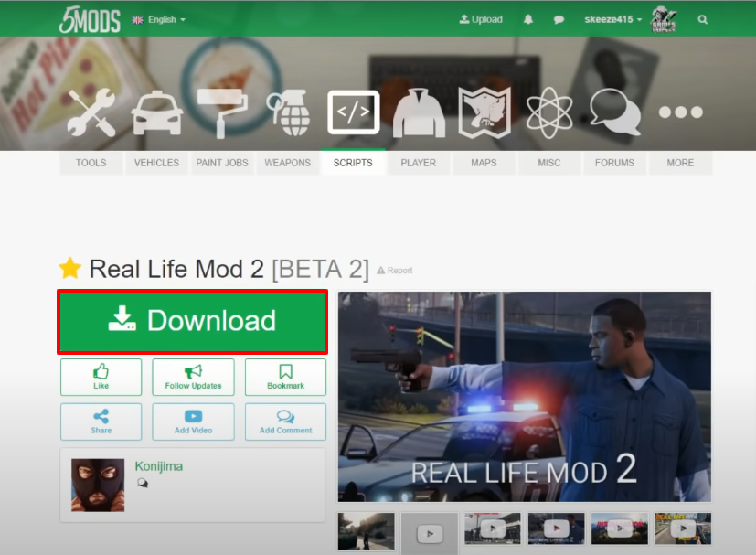Switch to the FORUMS tab
This screenshot has width=756, height=555.
(x=614, y=163)
